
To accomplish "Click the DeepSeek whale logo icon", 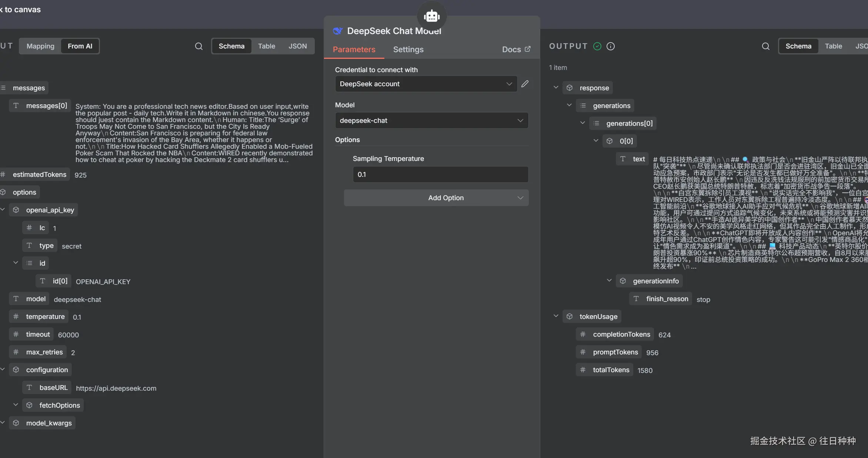I will [338, 31].
